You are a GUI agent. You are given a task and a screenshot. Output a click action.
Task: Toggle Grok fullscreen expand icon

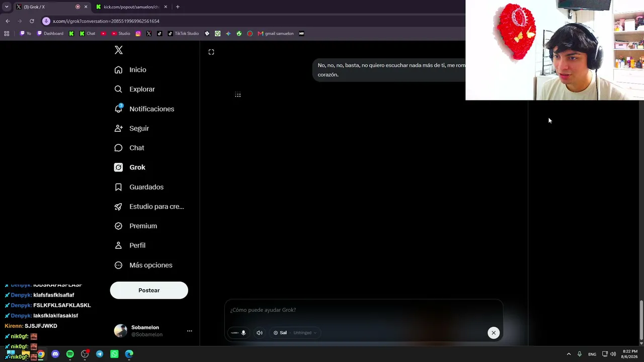(211, 52)
